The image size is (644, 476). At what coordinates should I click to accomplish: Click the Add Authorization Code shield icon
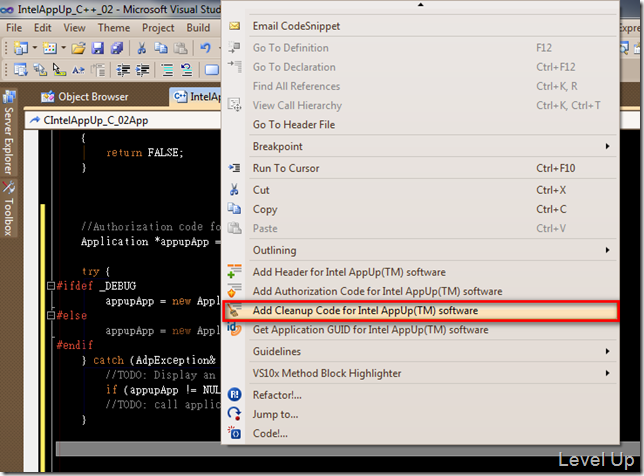coord(235,291)
